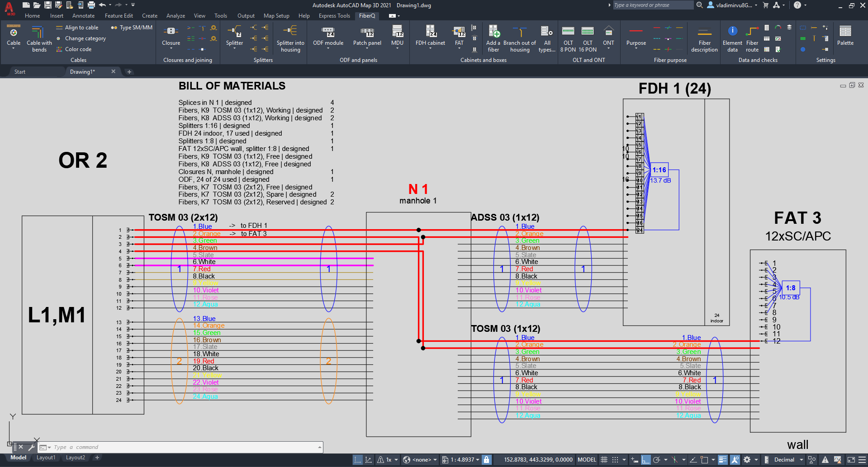Insert an OLT 8 PON
The image size is (868, 467).
tap(568, 38)
